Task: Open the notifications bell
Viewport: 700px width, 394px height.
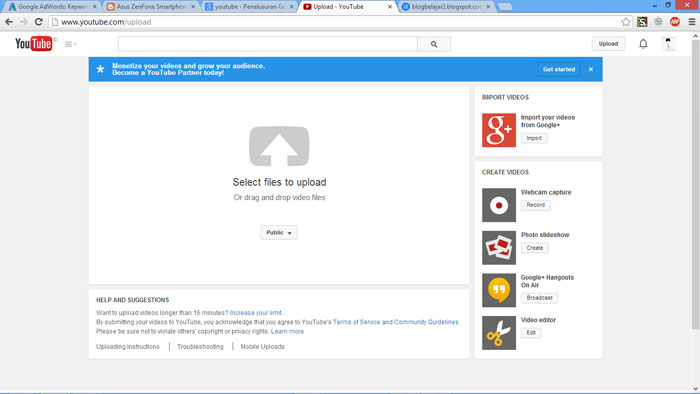Action: pyautogui.click(x=643, y=44)
